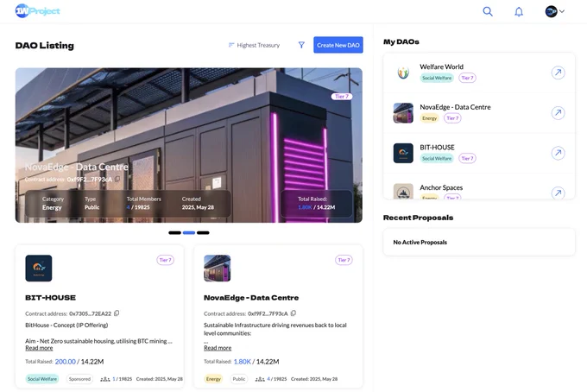Click Total Raised box on banner
Viewport: 587px width, 392px height.
316,203
